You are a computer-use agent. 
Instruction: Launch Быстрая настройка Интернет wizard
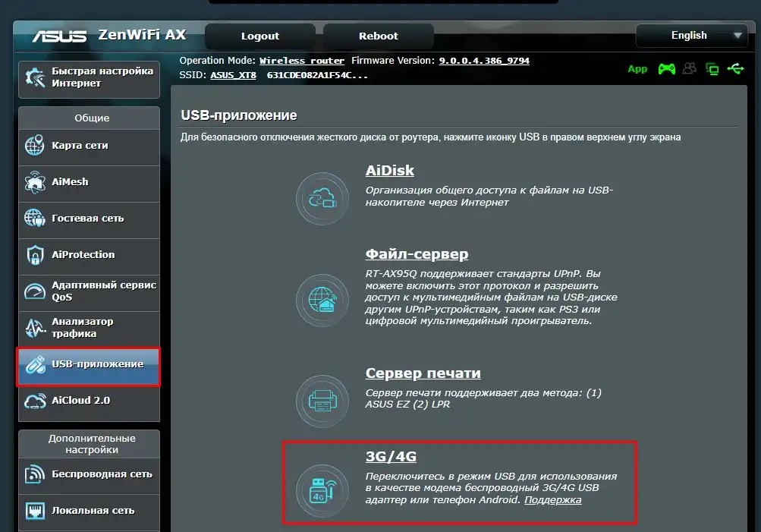coord(89,77)
